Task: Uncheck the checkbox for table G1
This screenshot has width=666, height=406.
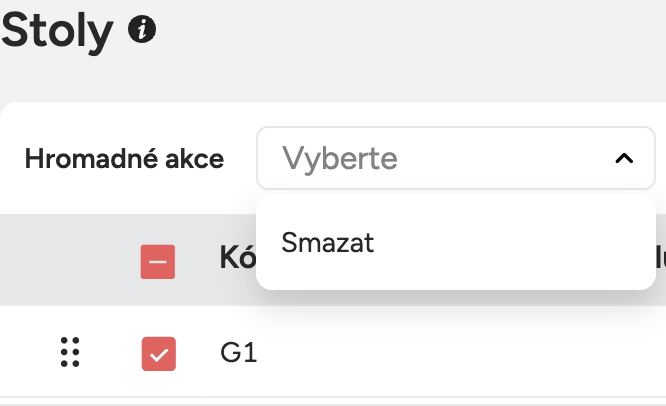Action: coord(158,353)
